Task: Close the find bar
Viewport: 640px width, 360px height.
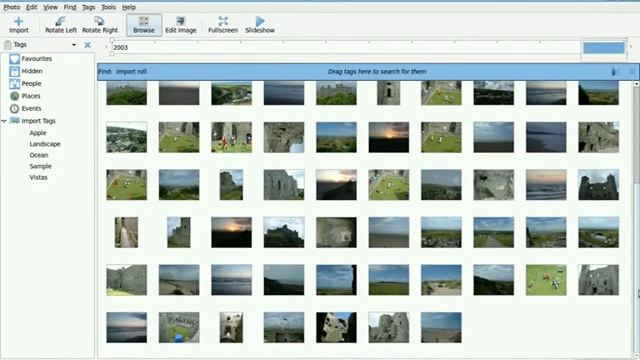Action: tap(632, 72)
